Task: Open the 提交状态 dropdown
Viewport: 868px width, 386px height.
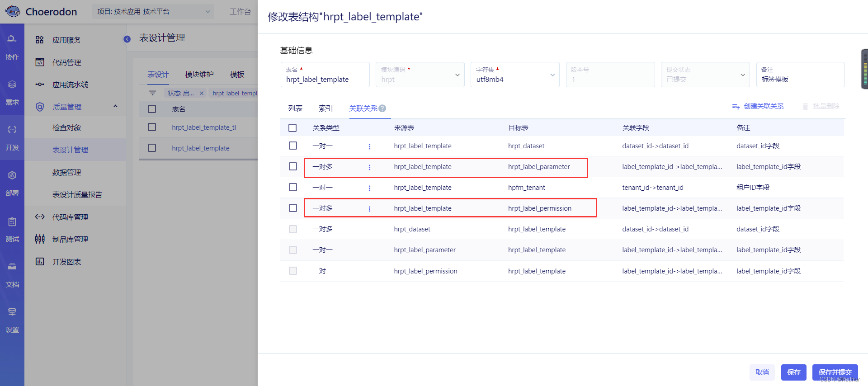Action: (705, 75)
